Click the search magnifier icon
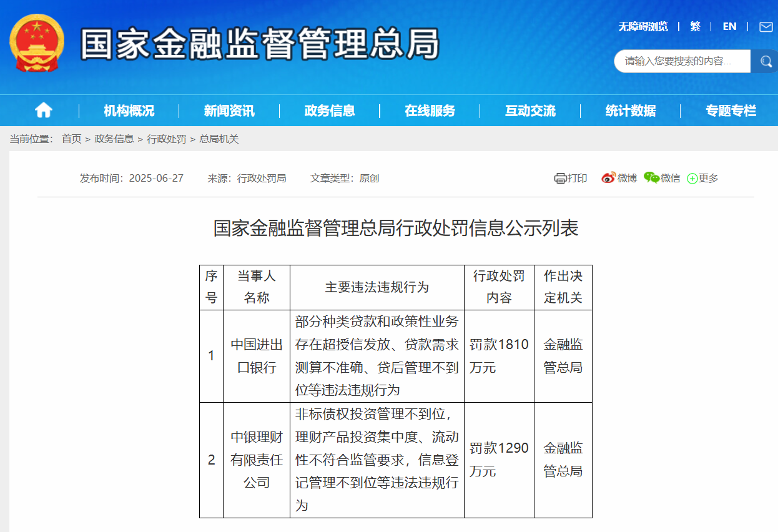 pyautogui.click(x=764, y=61)
